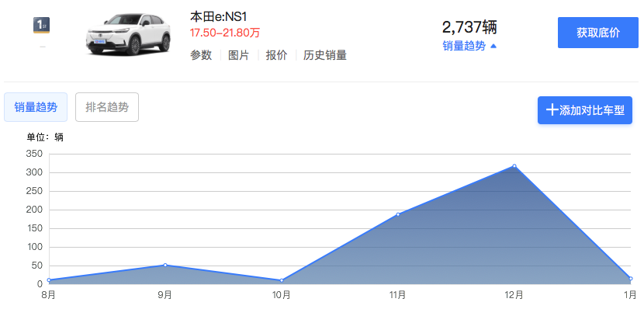Click the 10月 data point on chart
644x309 pixels.
[282, 280]
